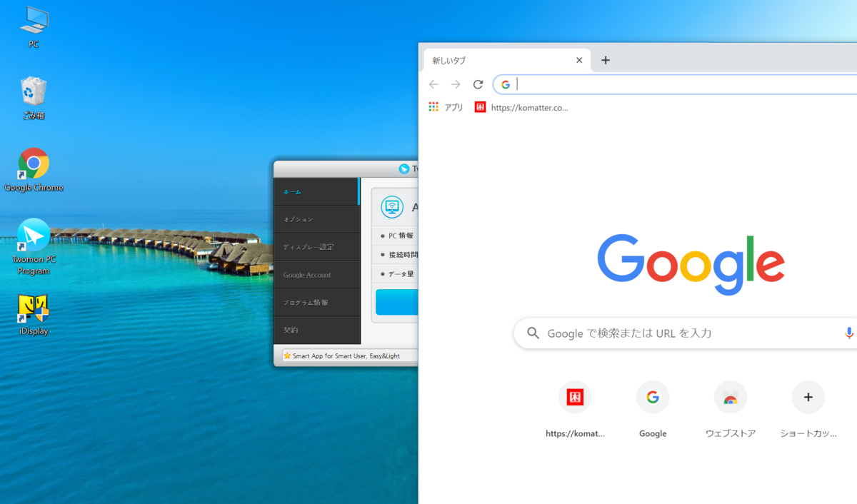Click the Twomon title bar logo icon
The width and height of the screenshot is (857, 504).
point(404,169)
